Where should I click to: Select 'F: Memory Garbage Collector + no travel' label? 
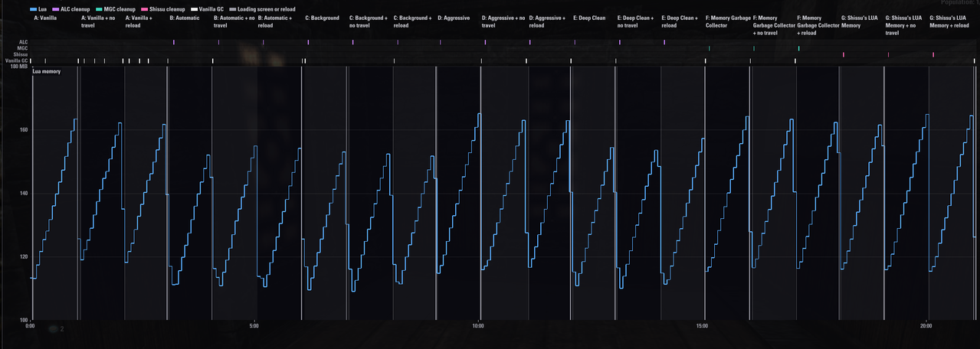(x=773, y=25)
